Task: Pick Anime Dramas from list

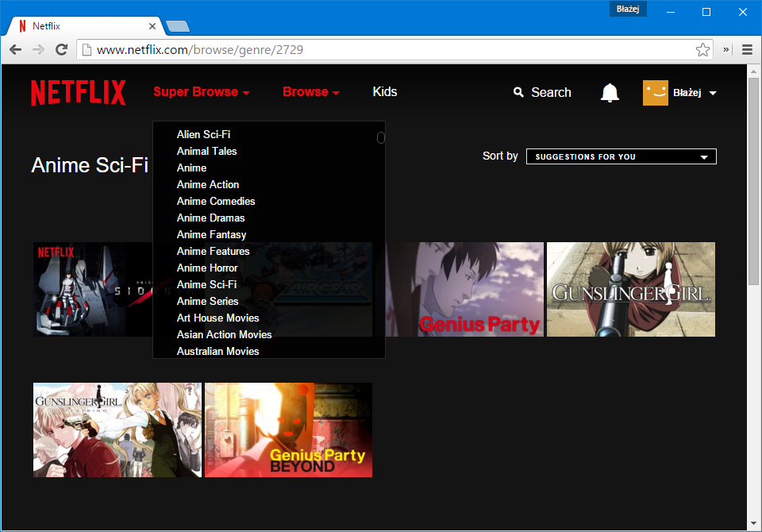Action: [210, 218]
